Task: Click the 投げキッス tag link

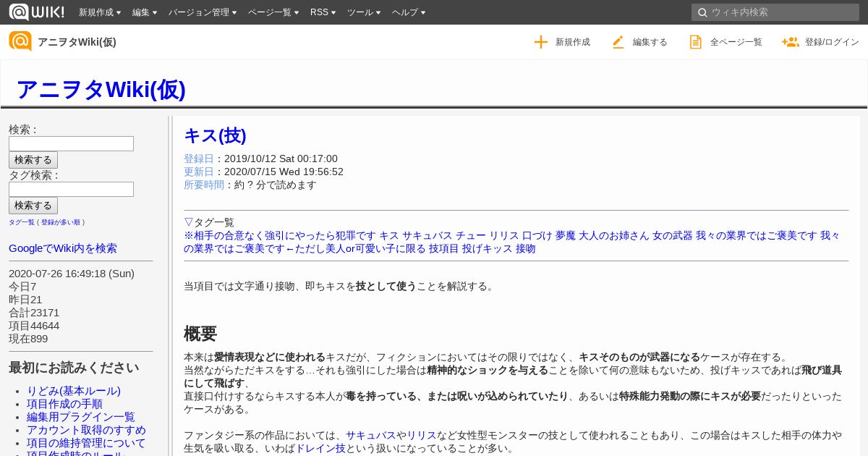Action: tap(488, 248)
